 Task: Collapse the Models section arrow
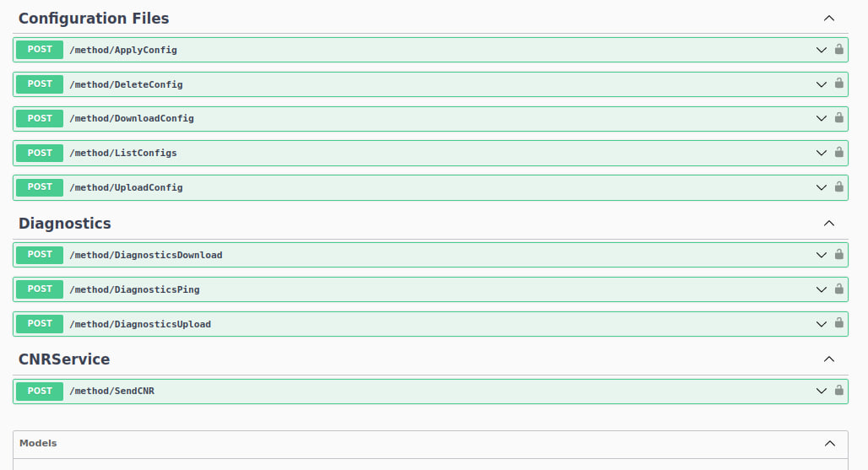click(x=830, y=444)
